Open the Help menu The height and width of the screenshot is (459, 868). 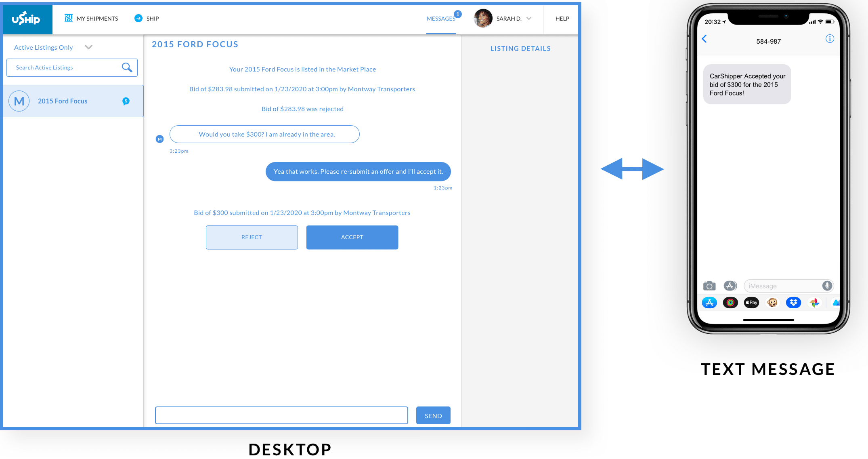(562, 19)
